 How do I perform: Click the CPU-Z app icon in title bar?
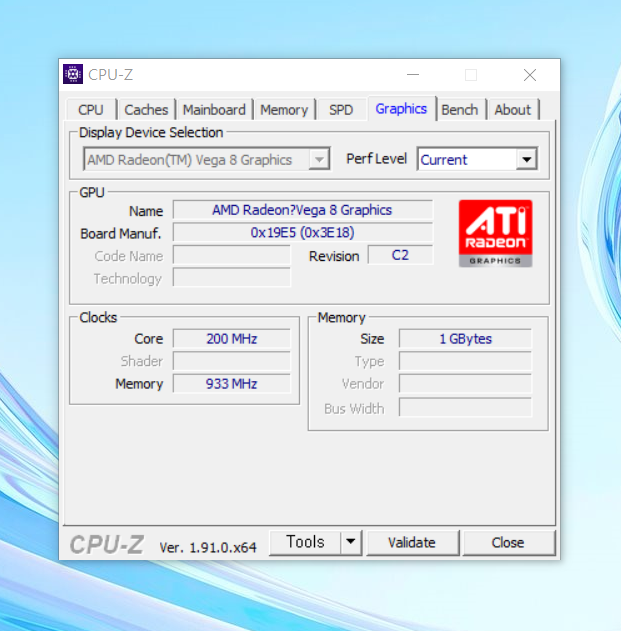click(73, 74)
